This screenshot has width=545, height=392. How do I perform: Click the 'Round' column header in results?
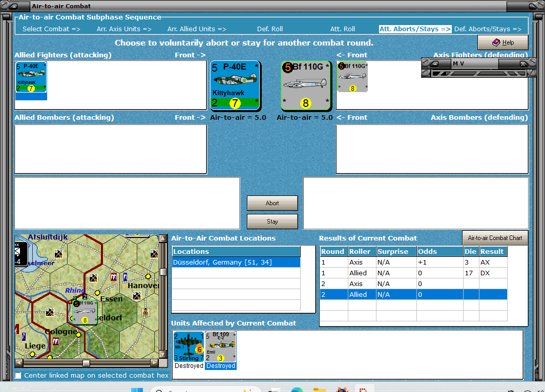[333, 251]
